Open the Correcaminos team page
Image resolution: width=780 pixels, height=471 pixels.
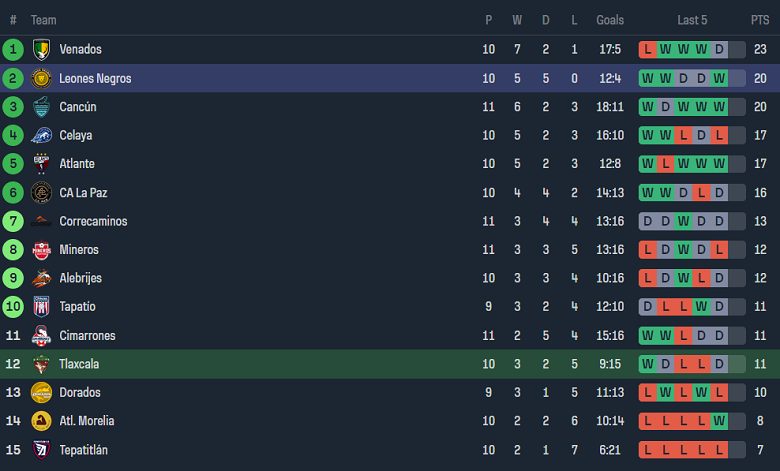93,221
